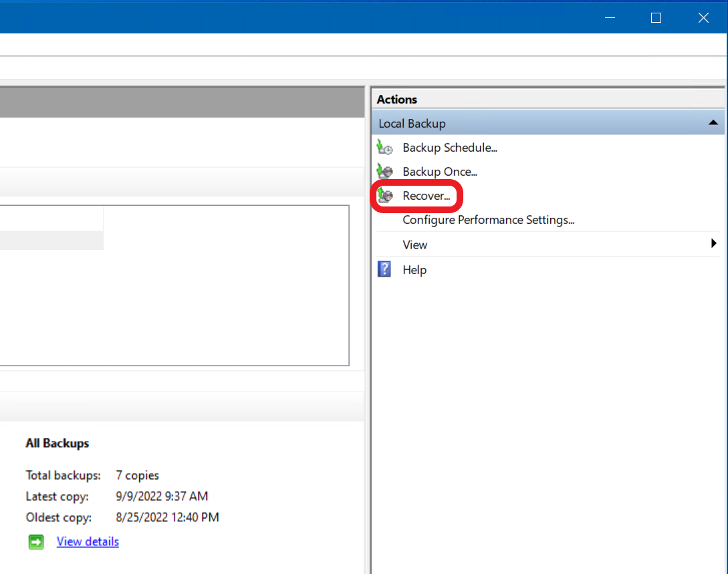
Task: Open the View submenu
Action: tap(414, 245)
